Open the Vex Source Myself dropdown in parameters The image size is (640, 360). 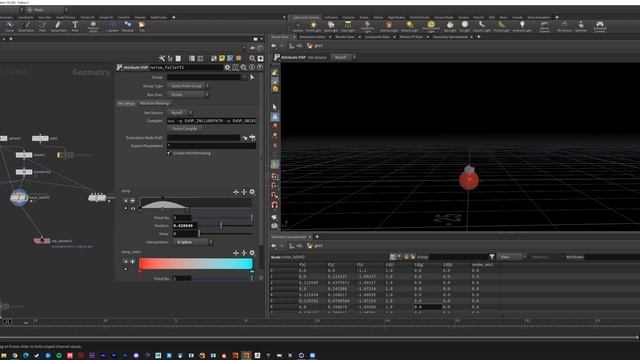(x=180, y=113)
